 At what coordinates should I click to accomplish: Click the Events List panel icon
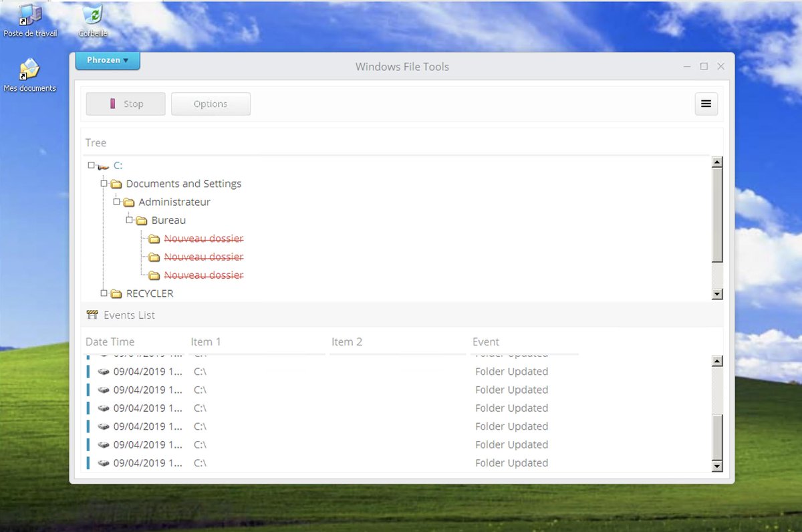coord(92,315)
